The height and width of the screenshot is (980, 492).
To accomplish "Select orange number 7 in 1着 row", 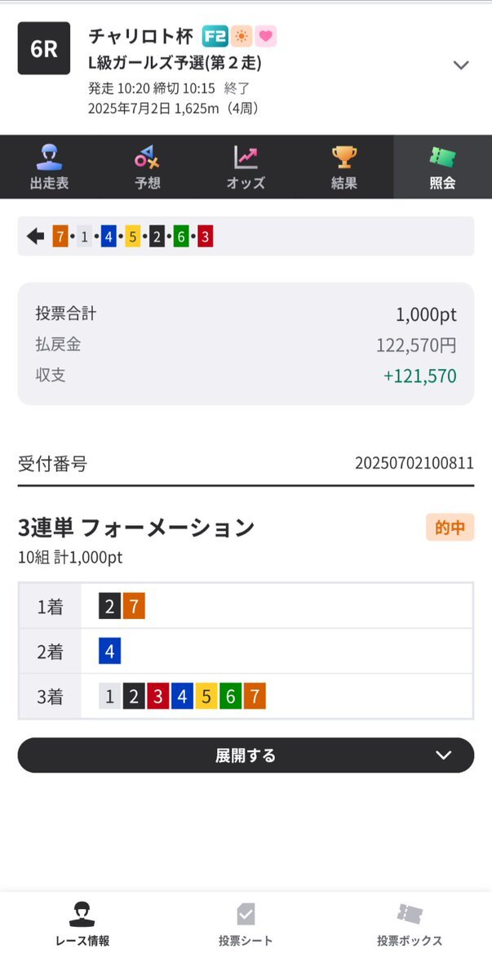I will click(135, 607).
